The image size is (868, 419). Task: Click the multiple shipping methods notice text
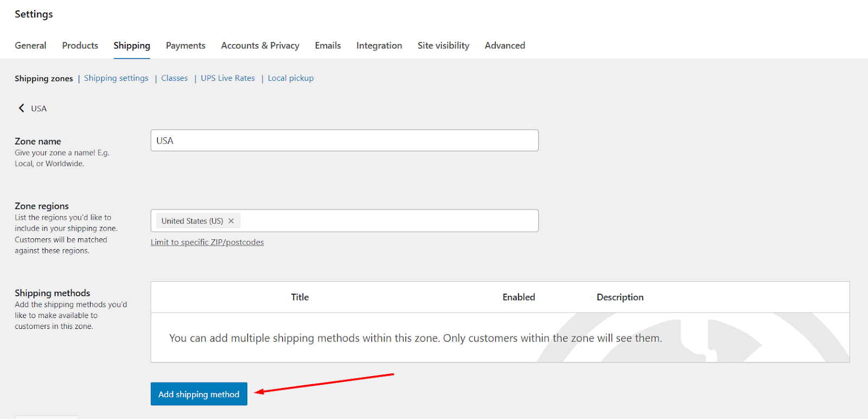click(416, 338)
